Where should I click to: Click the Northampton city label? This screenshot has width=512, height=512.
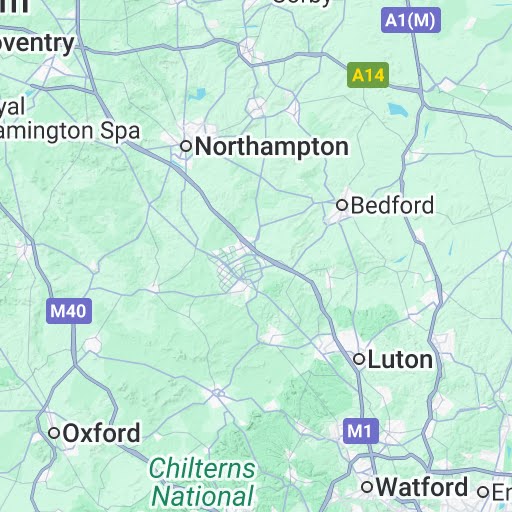click(x=272, y=147)
